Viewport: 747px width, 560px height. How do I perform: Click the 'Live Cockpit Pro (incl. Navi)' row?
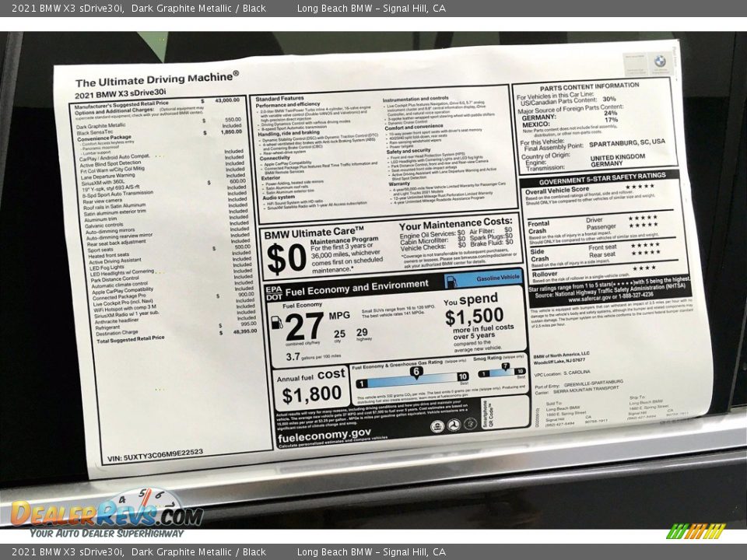click(123, 303)
